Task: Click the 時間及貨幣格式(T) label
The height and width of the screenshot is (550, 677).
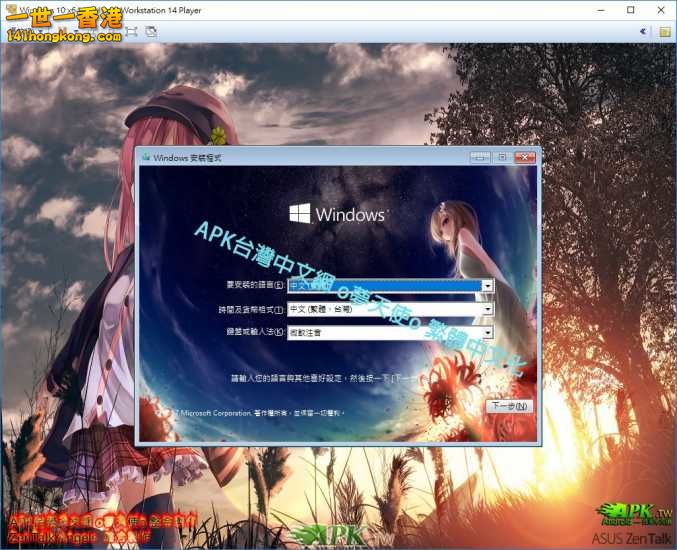Action: [250, 309]
